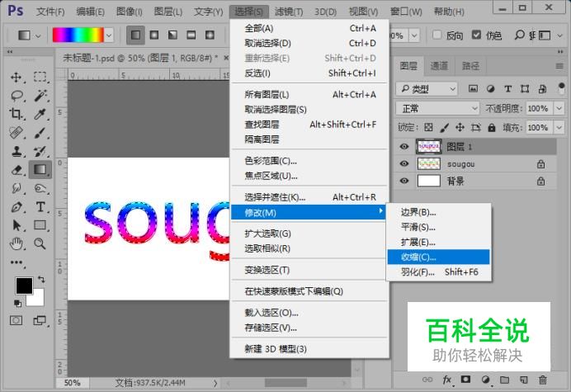Click the black foreground color swatch
Viewport: 571px width, 392px height.
click(24, 286)
